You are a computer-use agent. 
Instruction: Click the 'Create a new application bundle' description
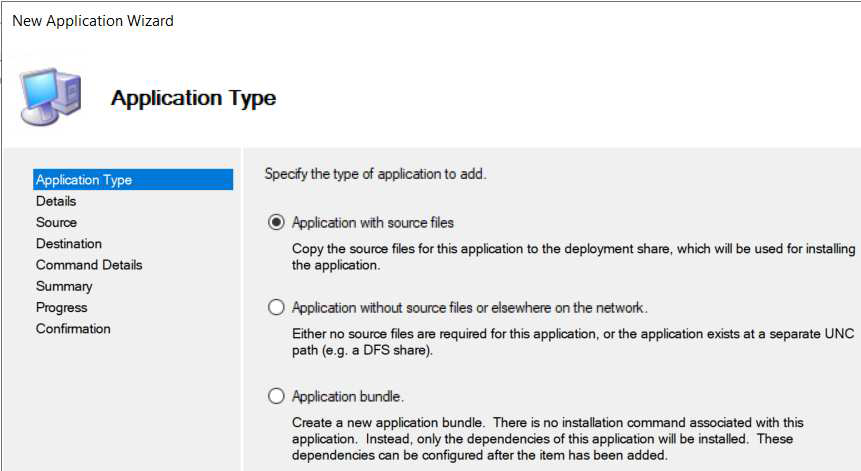pos(547,439)
